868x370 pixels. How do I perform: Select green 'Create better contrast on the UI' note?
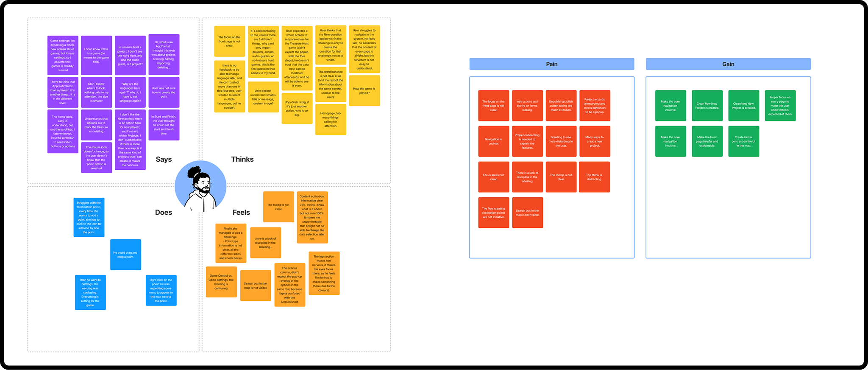[x=743, y=141]
